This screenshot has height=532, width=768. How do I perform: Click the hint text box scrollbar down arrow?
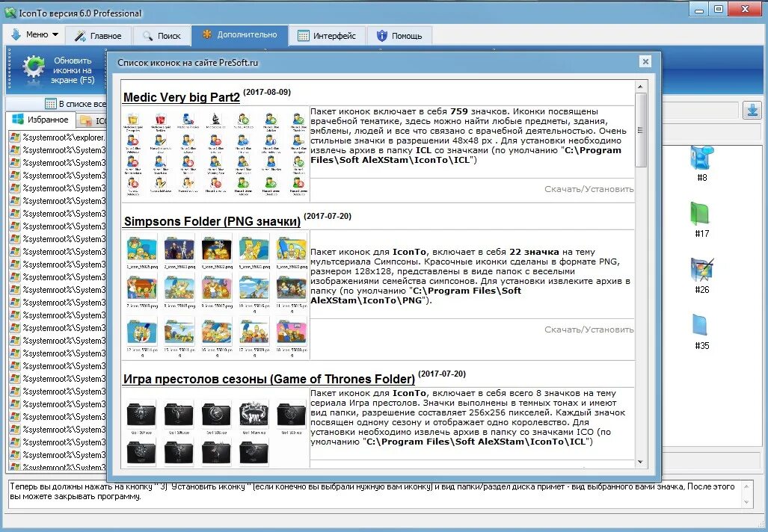(x=746, y=501)
